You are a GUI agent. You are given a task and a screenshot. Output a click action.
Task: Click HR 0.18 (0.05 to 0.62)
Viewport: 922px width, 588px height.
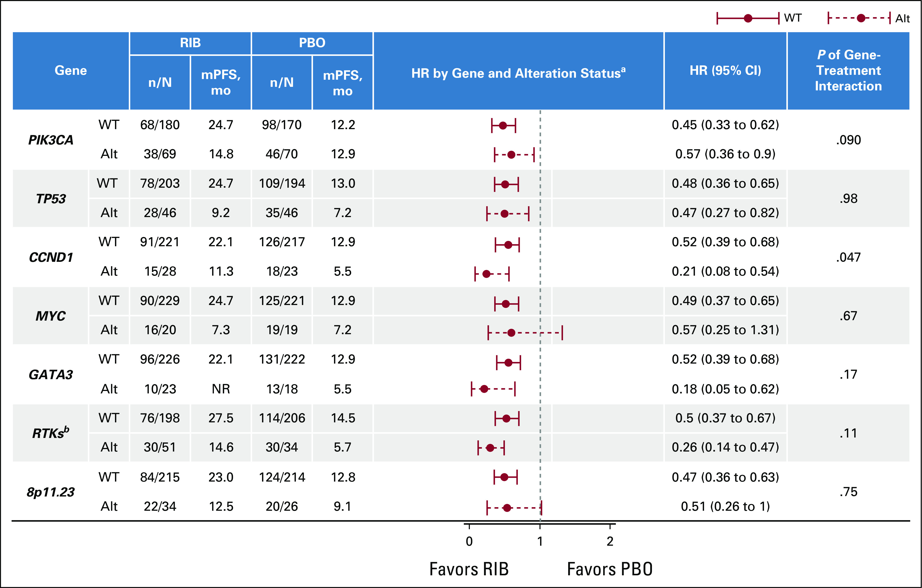tap(725, 389)
